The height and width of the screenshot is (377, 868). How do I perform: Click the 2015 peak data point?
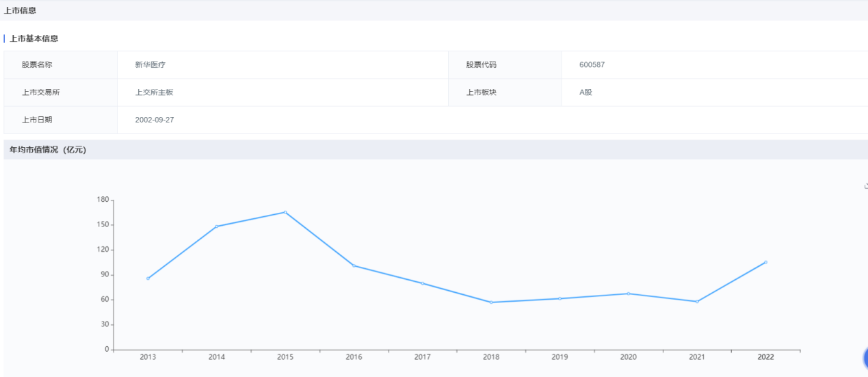(x=285, y=212)
